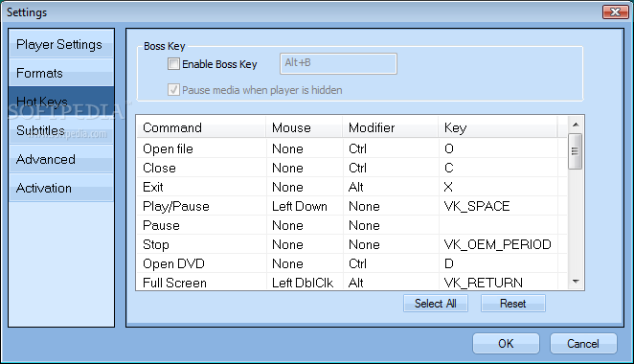Close the Settings window
Screen dimensions: 634x364
(x=616, y=11)
